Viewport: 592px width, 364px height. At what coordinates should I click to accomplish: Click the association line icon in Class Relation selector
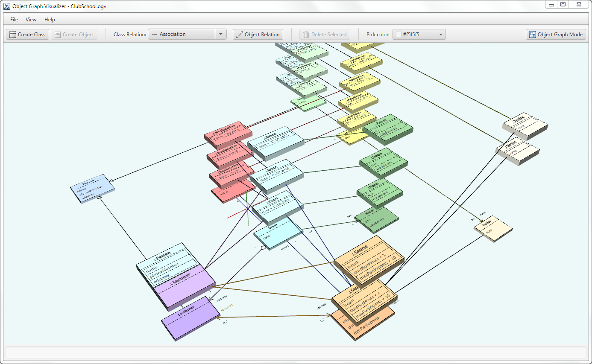coord(154,34)
